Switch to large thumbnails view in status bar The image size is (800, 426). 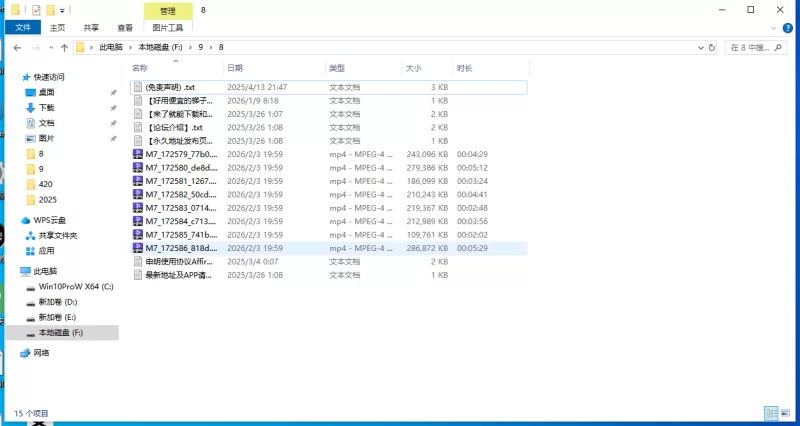point(785,412)
